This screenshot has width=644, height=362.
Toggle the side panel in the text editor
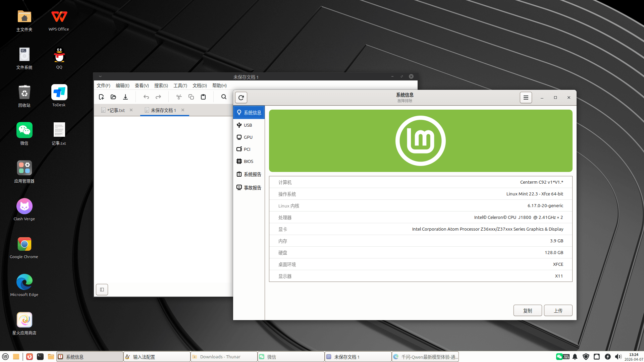pos(102,289)
